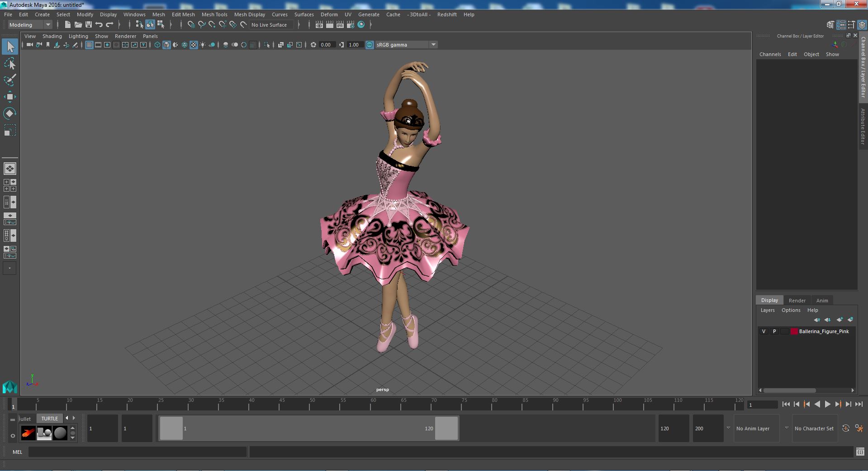Open the Layers menu in the layer editor
The width and height of the screenshot is (868, 471).
click(768, 310)
